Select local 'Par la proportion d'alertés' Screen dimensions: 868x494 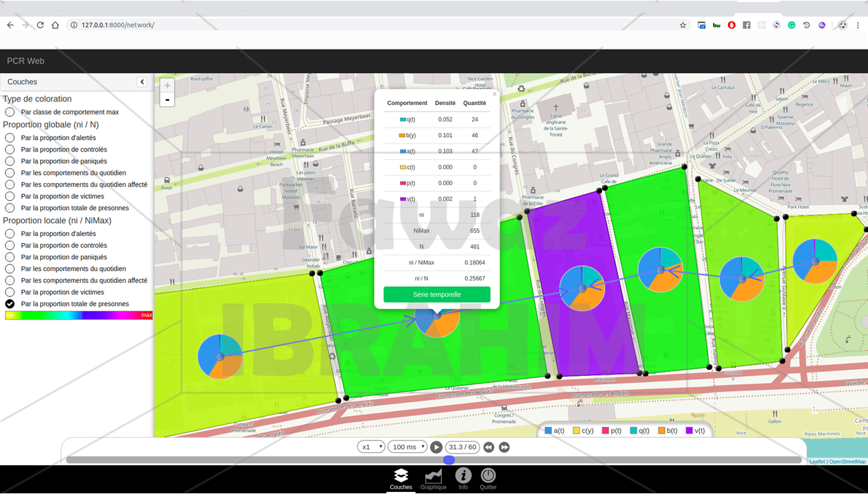(10, 234)
